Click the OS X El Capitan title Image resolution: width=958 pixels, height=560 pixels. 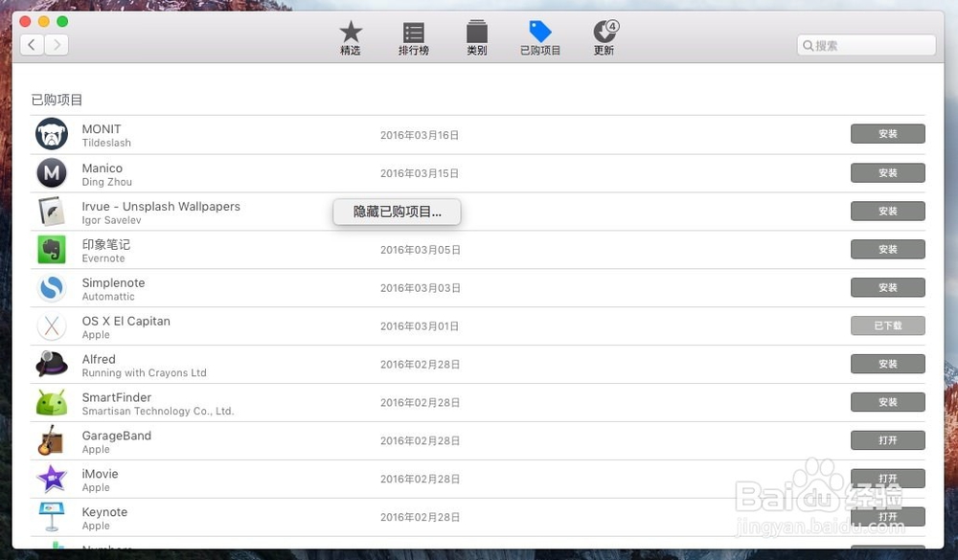coord(125,321)
